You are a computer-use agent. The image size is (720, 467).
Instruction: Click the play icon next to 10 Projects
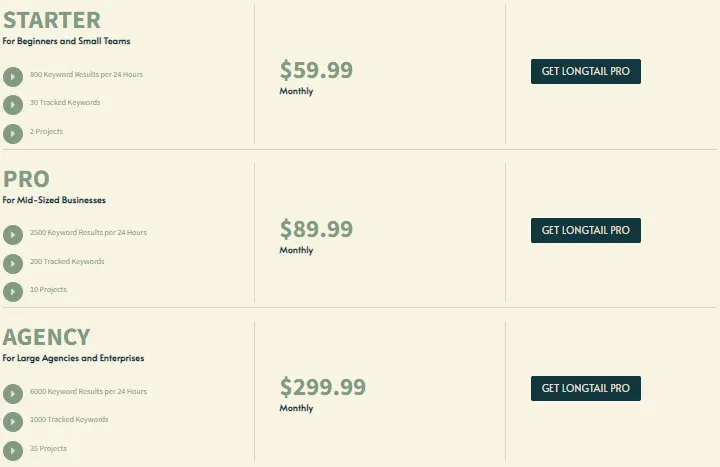[x=13, y=292]
